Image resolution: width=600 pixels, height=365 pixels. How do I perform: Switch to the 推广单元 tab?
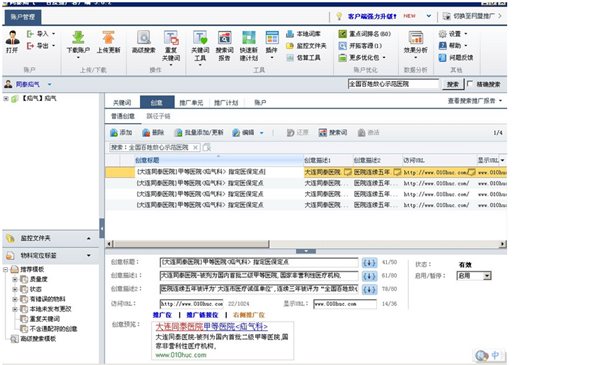coord(191,103)
